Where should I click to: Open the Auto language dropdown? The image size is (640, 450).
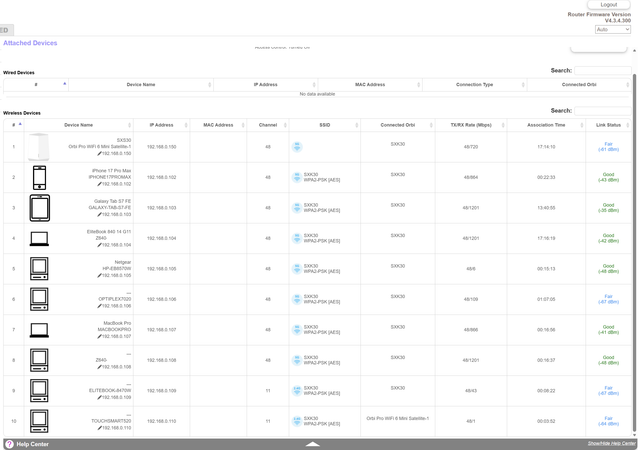click(613, 29)
